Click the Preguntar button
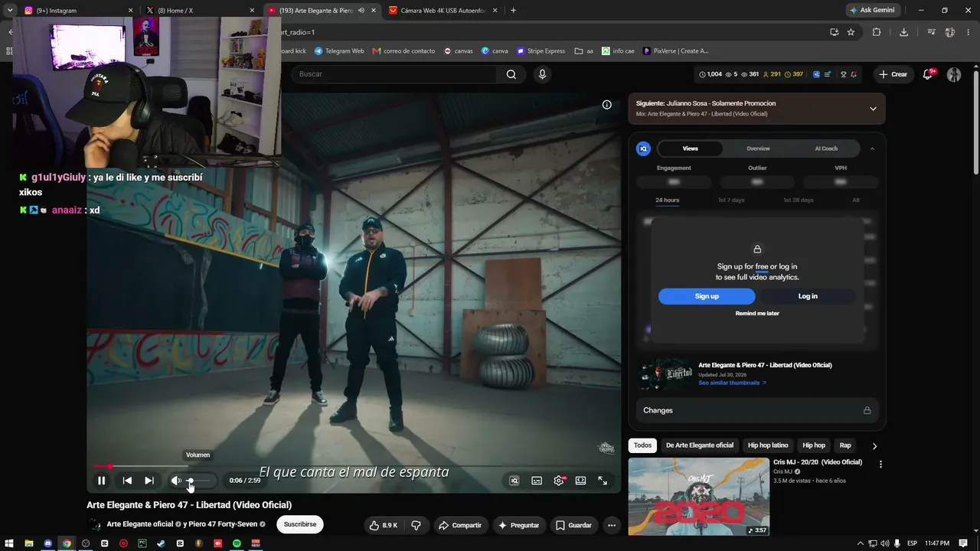Image resolution: width=980 pixels, height=551 pixels. [x=518, y=525]
